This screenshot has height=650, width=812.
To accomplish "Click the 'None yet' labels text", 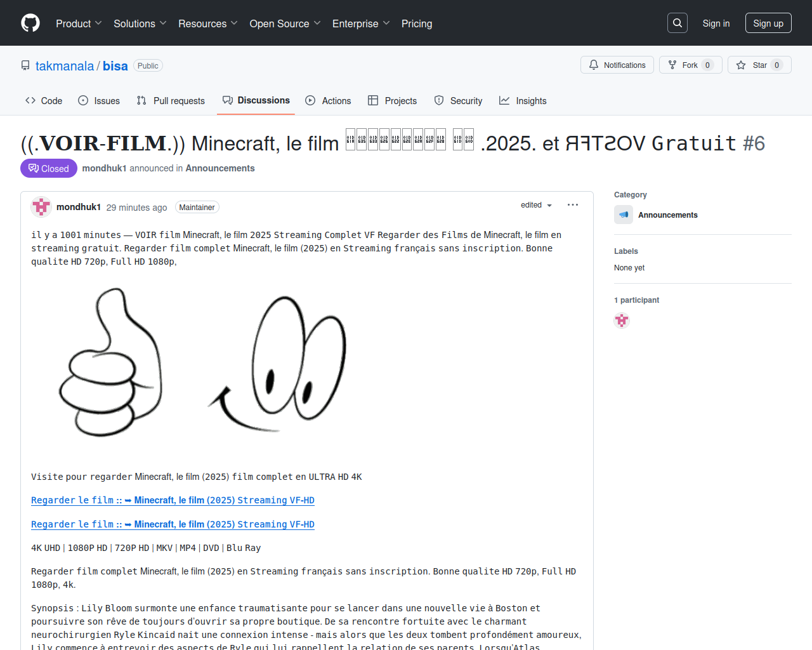I will [629, 268].
